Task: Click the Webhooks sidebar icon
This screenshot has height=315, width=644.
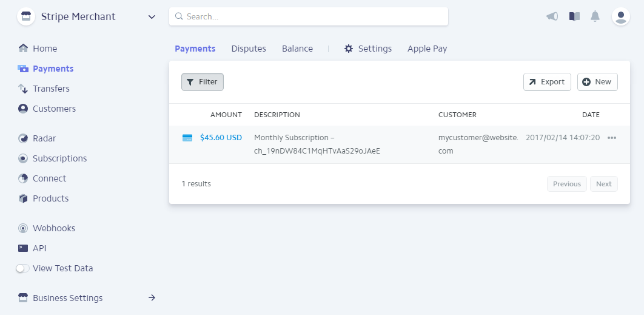Action: point(23,228)
